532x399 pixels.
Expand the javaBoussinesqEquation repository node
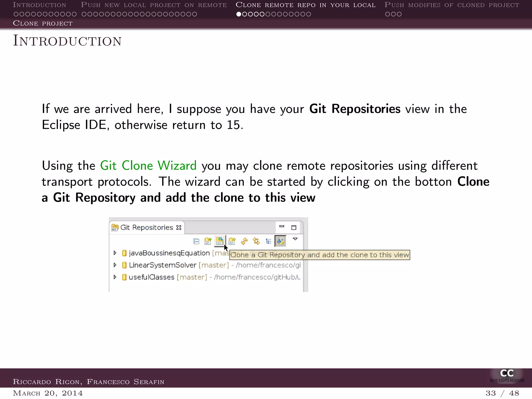[115, 253]
